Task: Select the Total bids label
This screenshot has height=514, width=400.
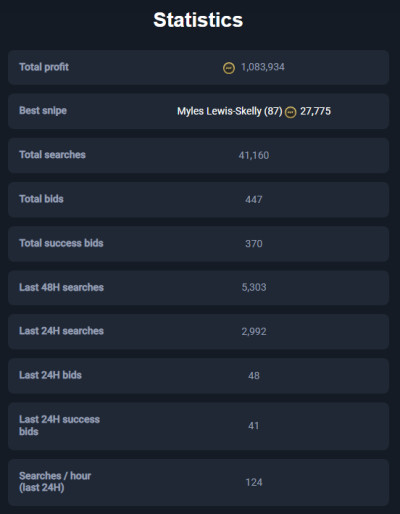Action: pyautogui.click(x=41, y=199)
